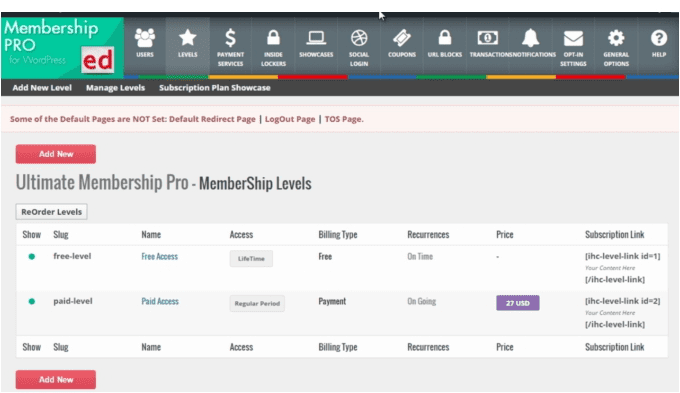This screenshot has width=680, height=393.
Task: Follow the TOS Page link
Action: [344, 119]
